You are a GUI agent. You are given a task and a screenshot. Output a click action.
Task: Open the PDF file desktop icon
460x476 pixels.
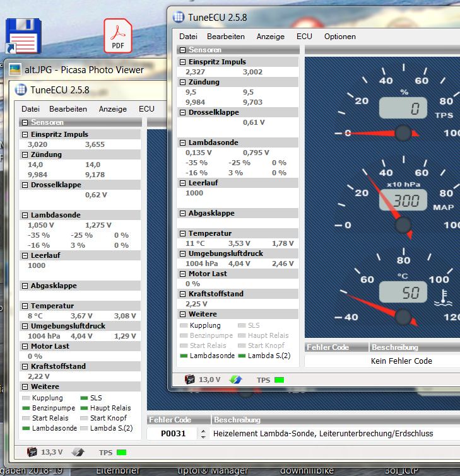tap(118, 36)
